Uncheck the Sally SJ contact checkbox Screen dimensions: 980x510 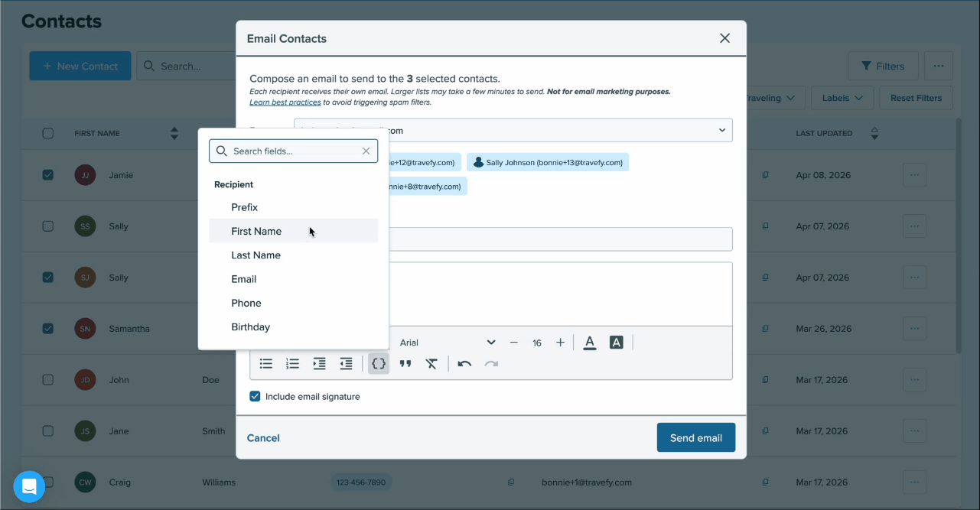click(48, 278)
